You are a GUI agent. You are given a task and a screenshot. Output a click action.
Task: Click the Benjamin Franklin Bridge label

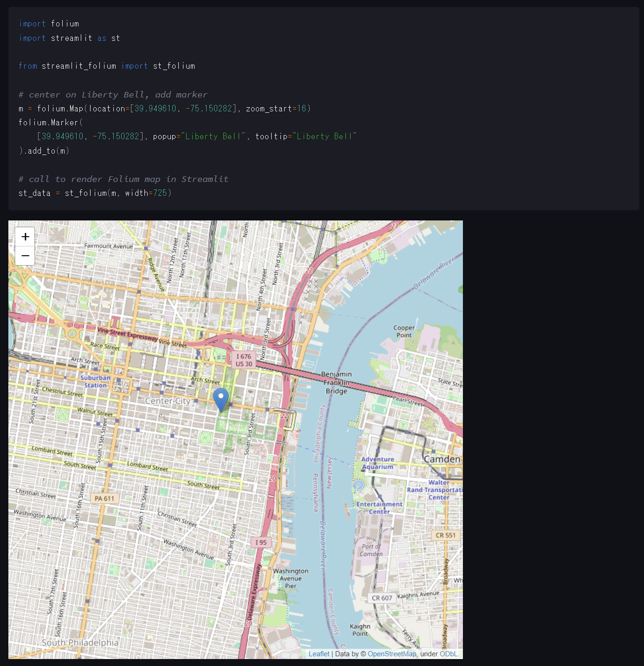[x=337, y=382]
